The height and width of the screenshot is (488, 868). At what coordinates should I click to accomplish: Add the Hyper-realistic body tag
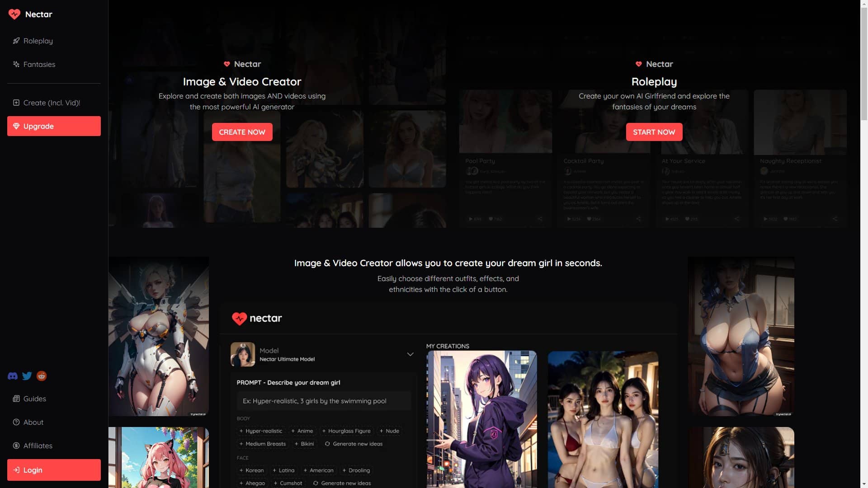261,431
